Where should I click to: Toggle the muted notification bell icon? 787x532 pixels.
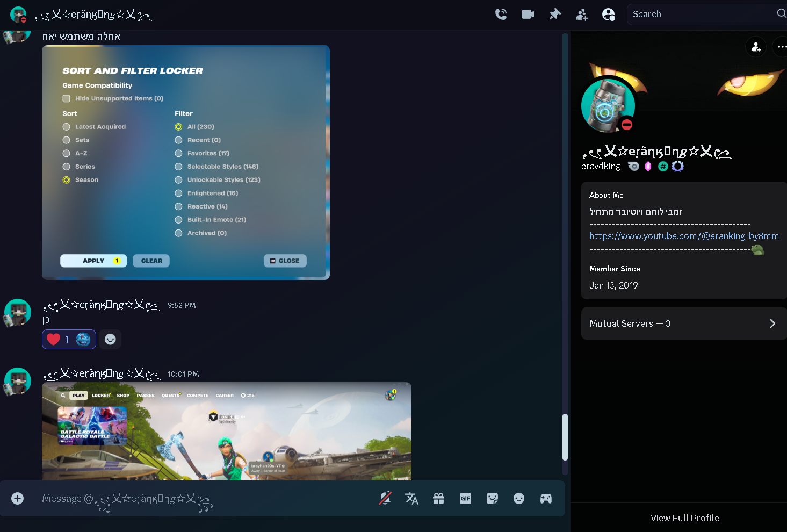(x=385, y=499)
